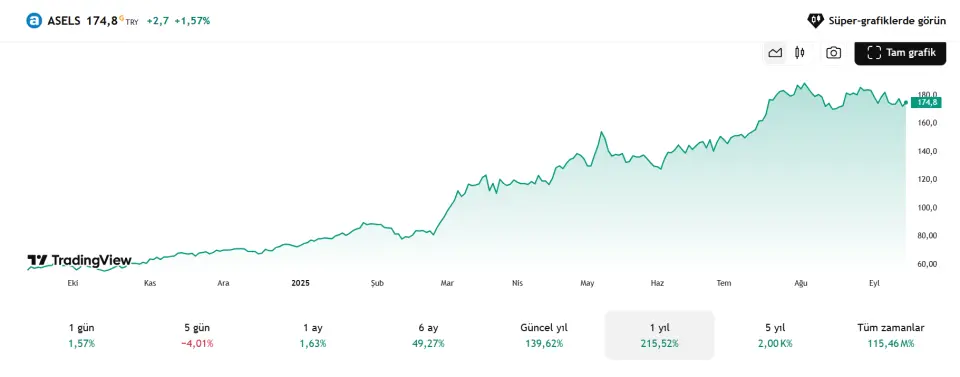Select the 5 gün time range
Image resolution: width=960 pixels, height=377 pixels.
click(197, 335)
